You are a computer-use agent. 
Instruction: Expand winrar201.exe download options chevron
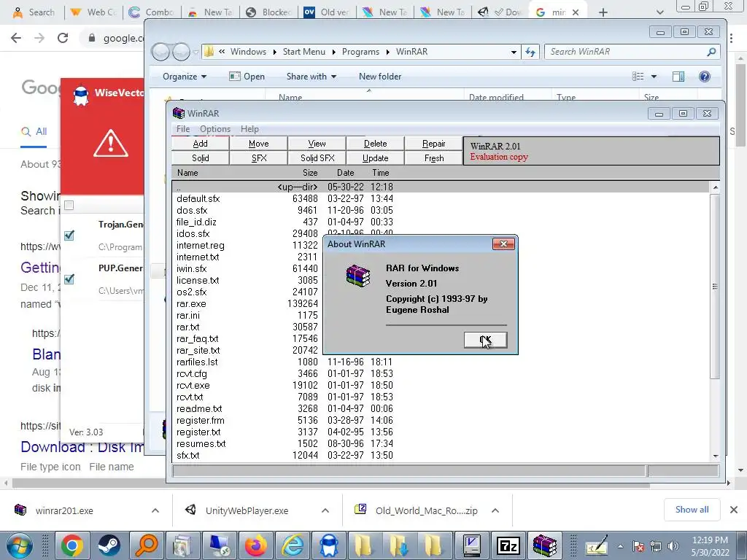pyautogui.click(x=155, y=510)
